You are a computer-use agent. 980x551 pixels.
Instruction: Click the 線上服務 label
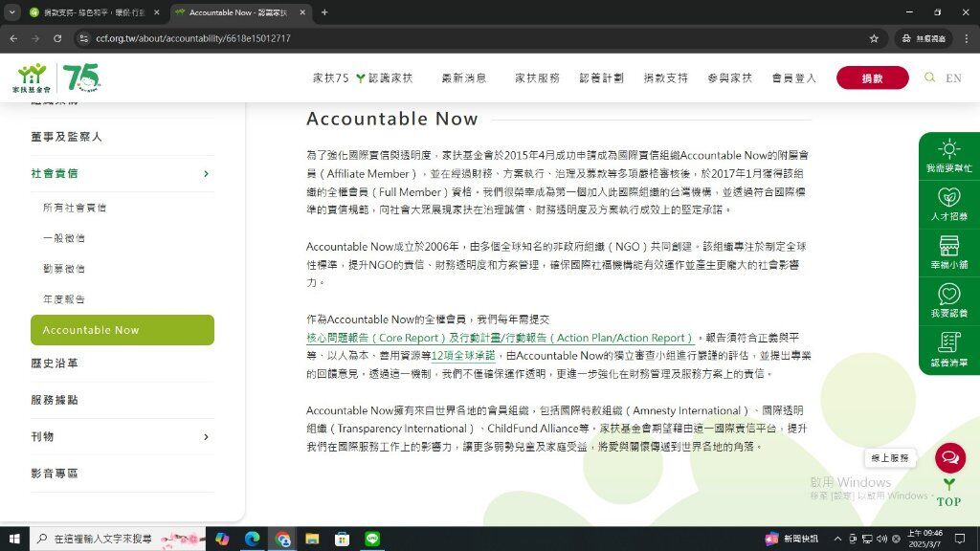[890, 458]
